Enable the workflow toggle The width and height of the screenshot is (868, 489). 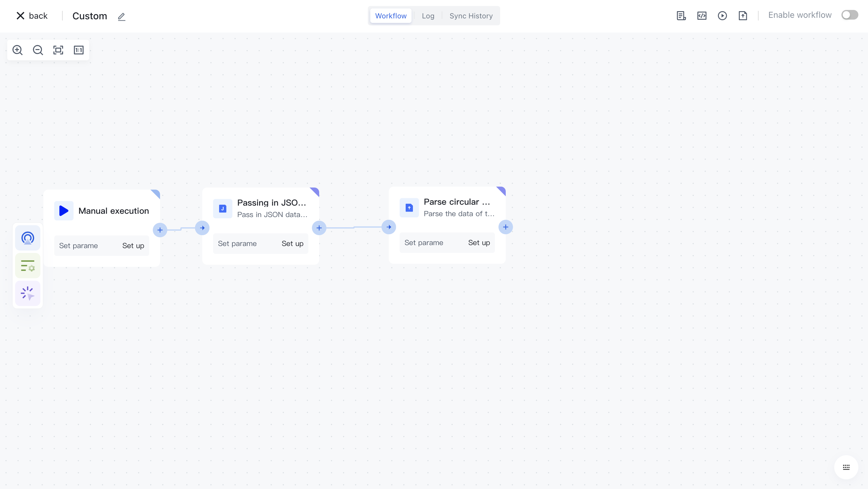[x=850, y=14]
